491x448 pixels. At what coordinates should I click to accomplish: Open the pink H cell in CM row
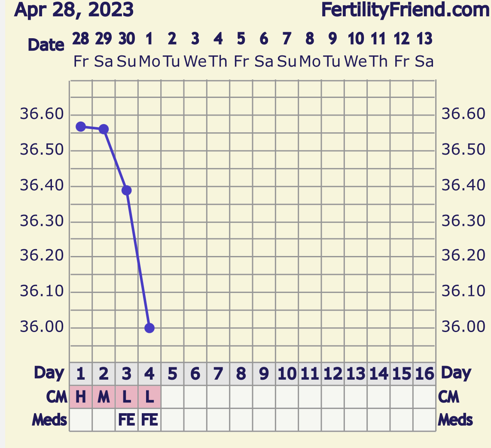click(81, 397)
